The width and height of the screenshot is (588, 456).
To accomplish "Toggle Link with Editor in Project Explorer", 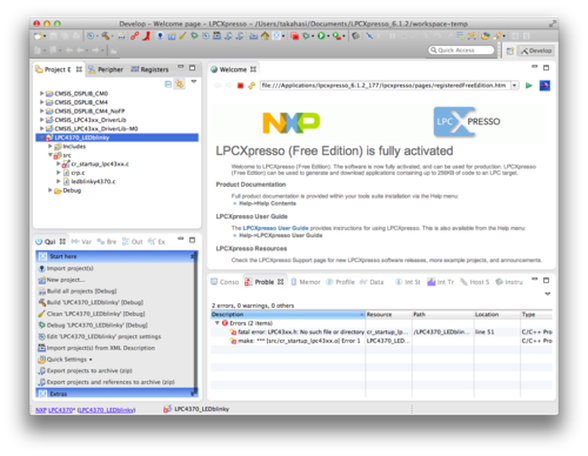I will (x=180, y=84).
